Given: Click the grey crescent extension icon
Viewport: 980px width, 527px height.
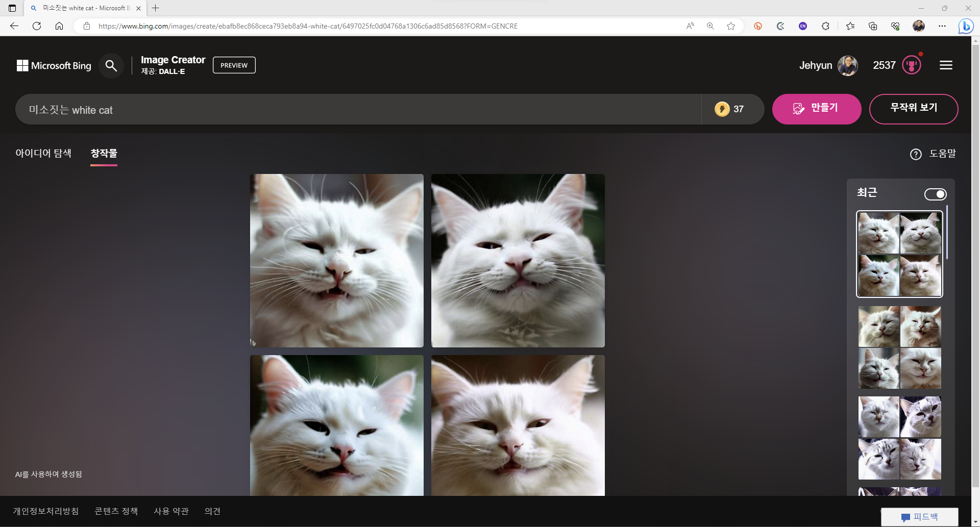Looking at the screenshot, I should [780, 26].
